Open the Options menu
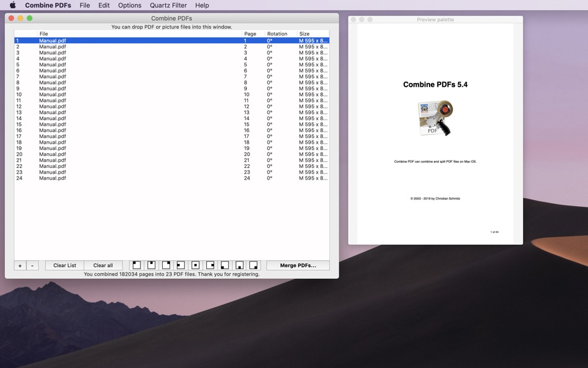Screen dimensions: 588x368 tap(130, 5)
